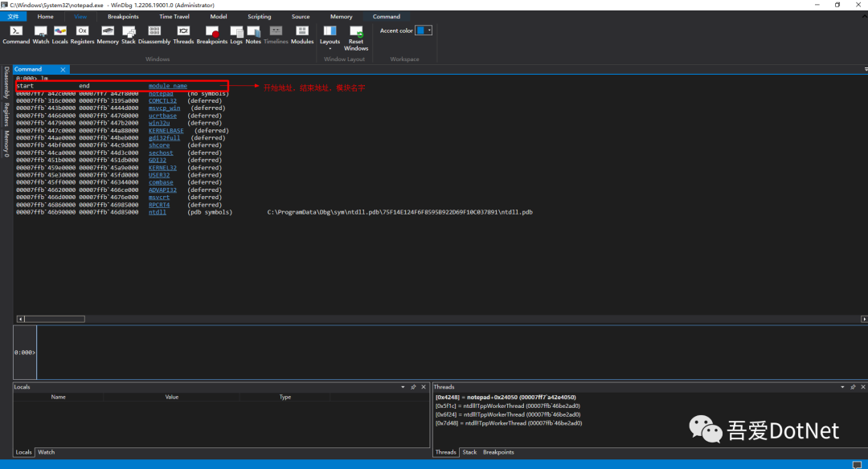The width and height of the screenshot is (868, 469).
Task: Switch to the Source ribbon tab
Action: click(301, 17)
